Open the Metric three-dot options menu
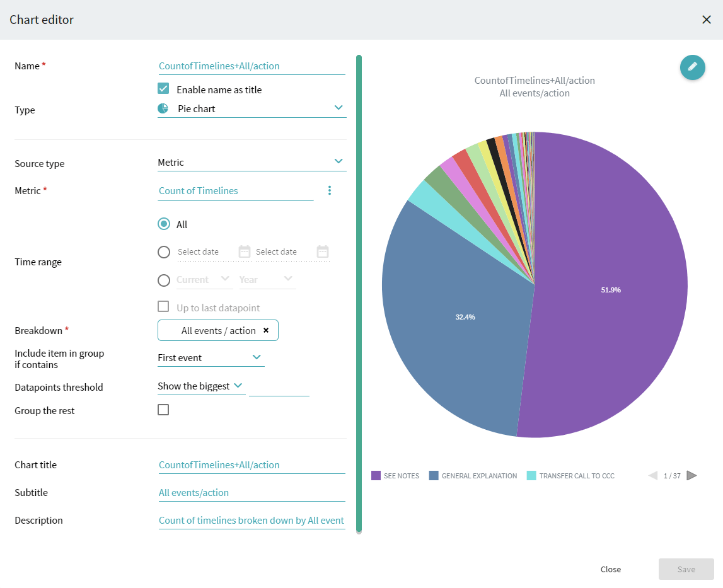The image size is (723, 588). click(329, 190)
